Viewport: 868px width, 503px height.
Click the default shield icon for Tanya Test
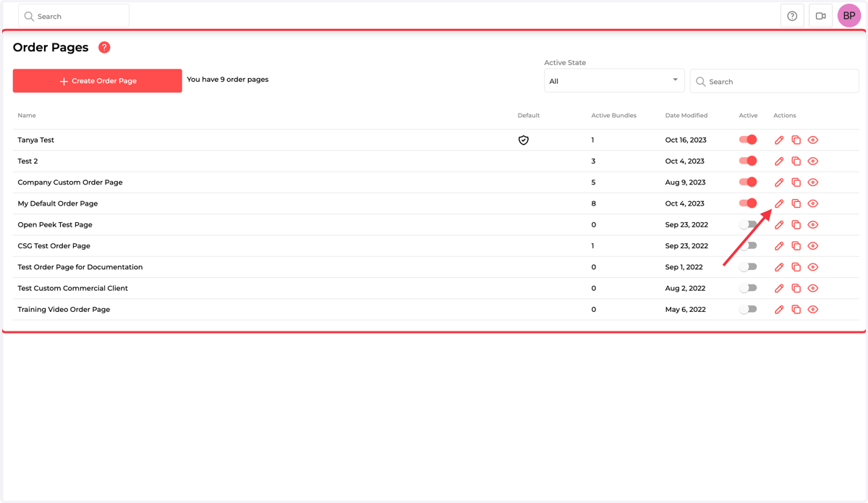[524, 140]
